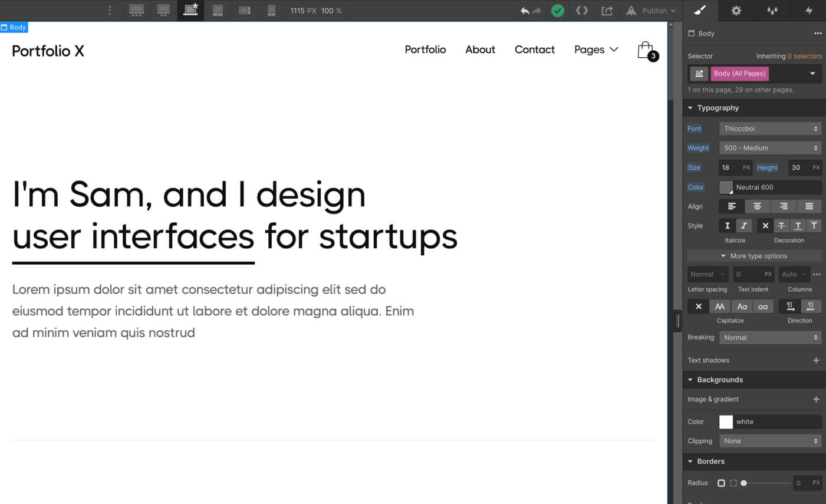Expand More type options
This screenshot has width=826, height=504.
(754, 255)
